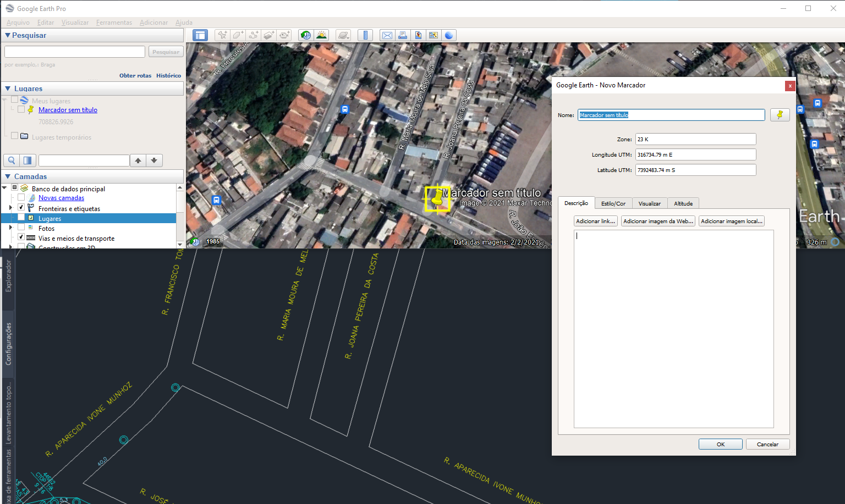
Task: Collapse the Lugares panel header
Action: pyautogui.click(x=8, y=88)
